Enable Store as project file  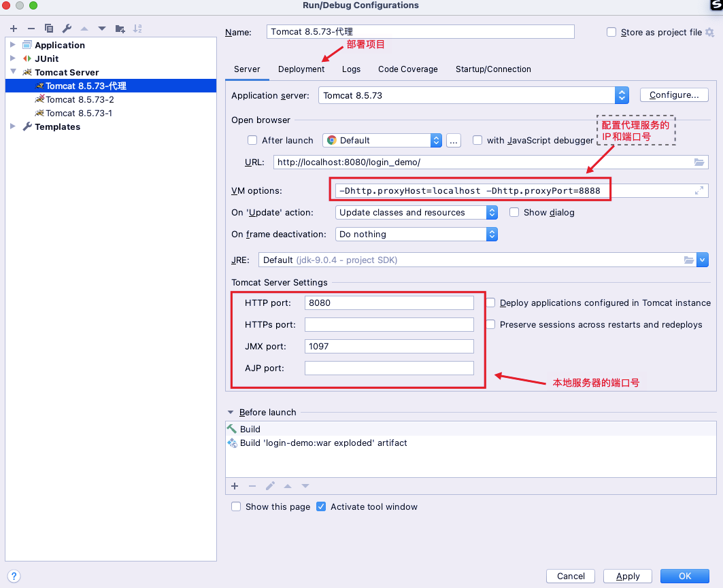coord(611,32)
